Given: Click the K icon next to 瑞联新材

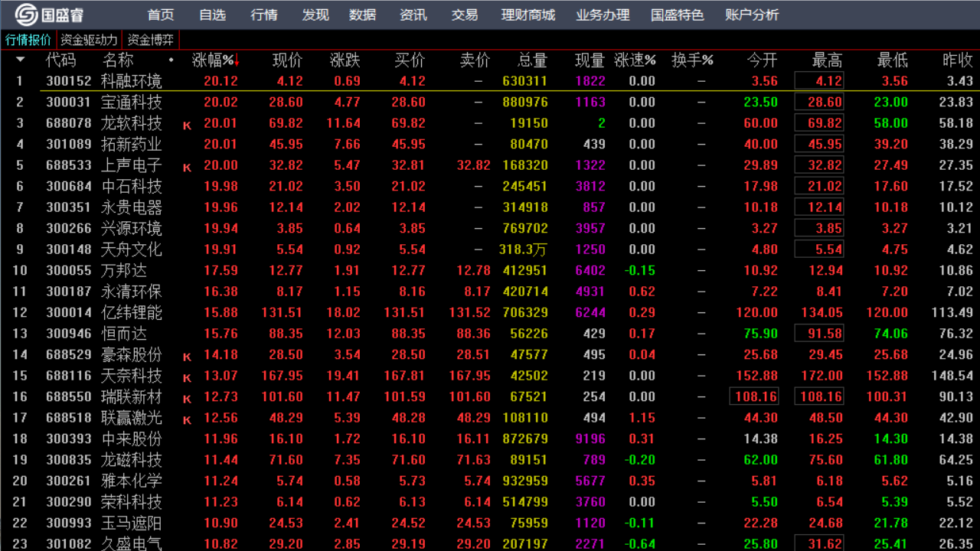Looking at the screenshot, I should click(187, 396).
